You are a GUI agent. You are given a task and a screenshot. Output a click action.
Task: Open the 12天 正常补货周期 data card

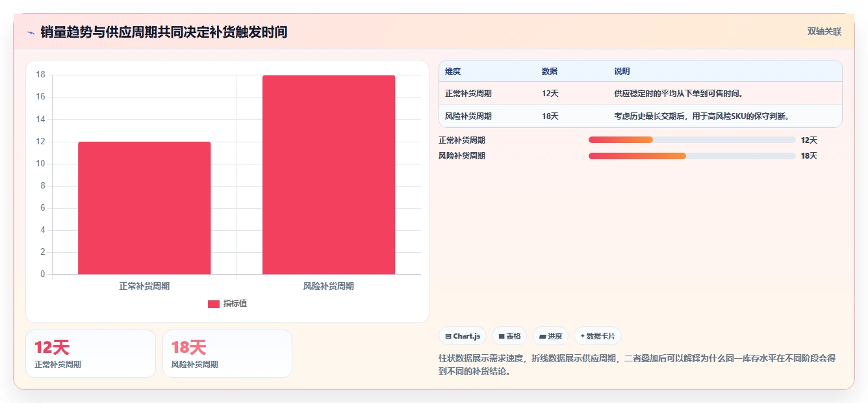[90, 354]
